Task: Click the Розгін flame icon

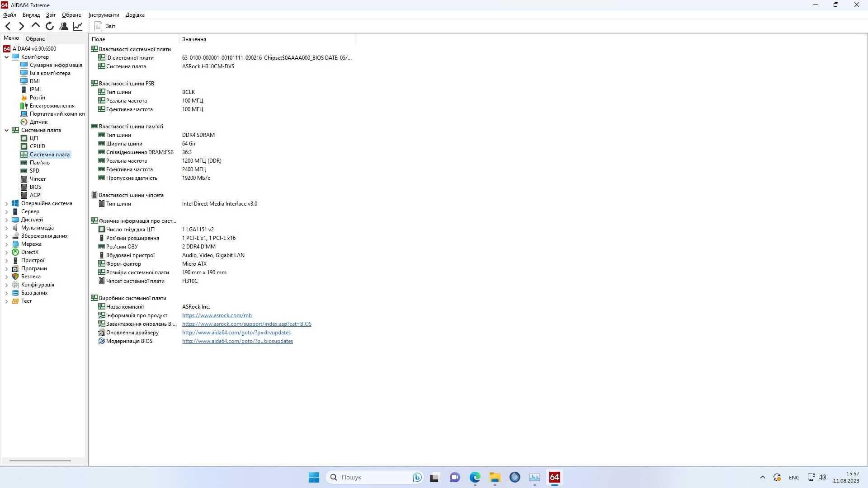Action: click(24, 98)
